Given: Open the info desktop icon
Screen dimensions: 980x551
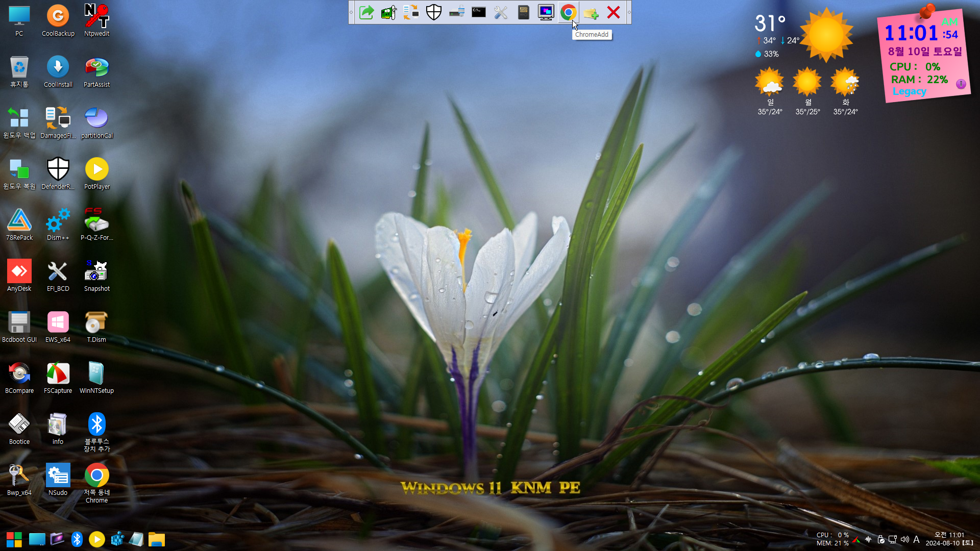Looking at the screenshot, I should 58,429.
